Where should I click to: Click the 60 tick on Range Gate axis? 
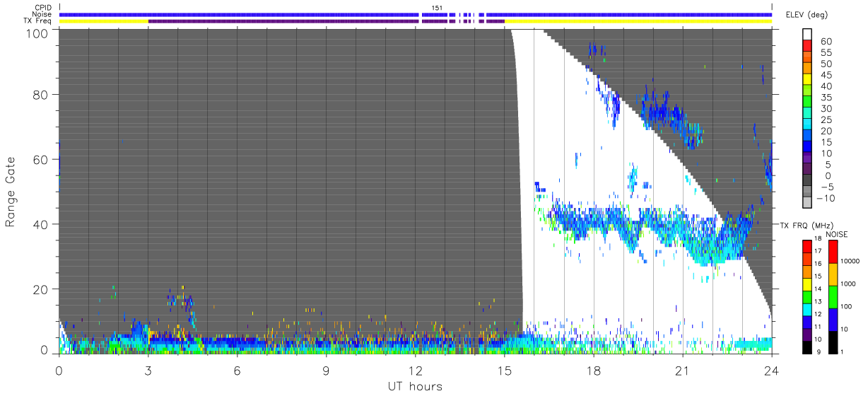(42, 160)
